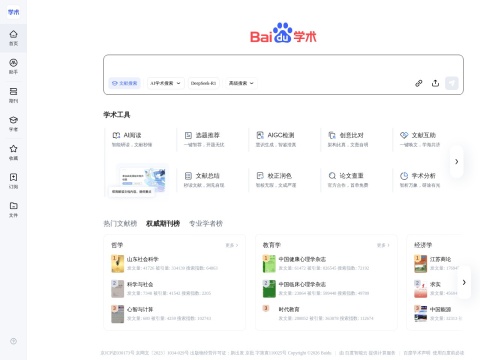Open the AIGC检测 tool
The image size is (480, 360).
276,139
